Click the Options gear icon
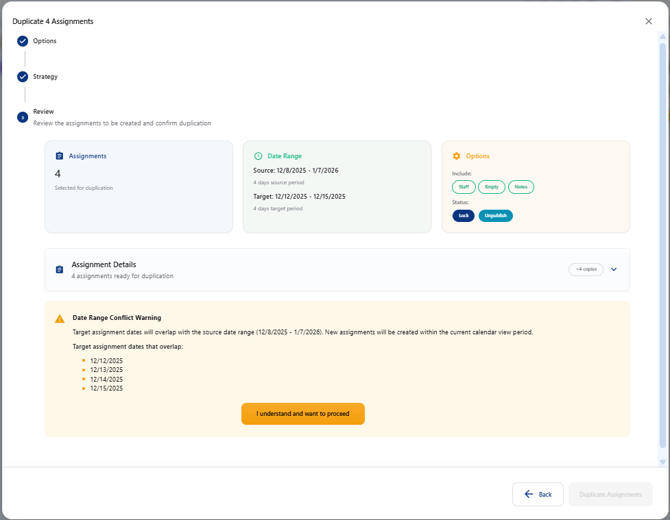This screenshot has height=520, width=670. 457,156
